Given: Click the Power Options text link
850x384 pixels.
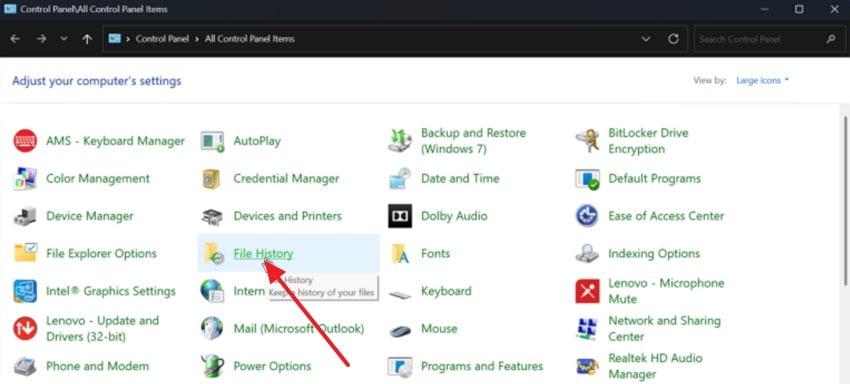Looking at the screenshot, I should (272, 366).
